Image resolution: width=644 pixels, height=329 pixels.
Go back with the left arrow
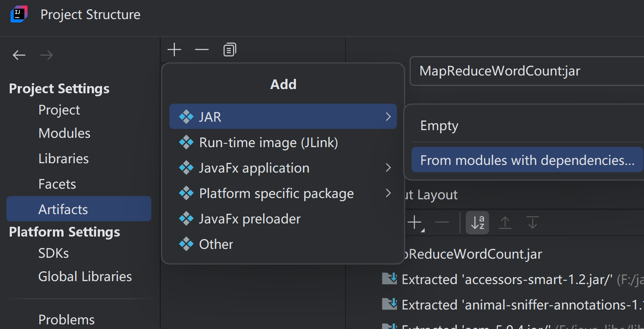pyautogui.click(x=19, y=55)
